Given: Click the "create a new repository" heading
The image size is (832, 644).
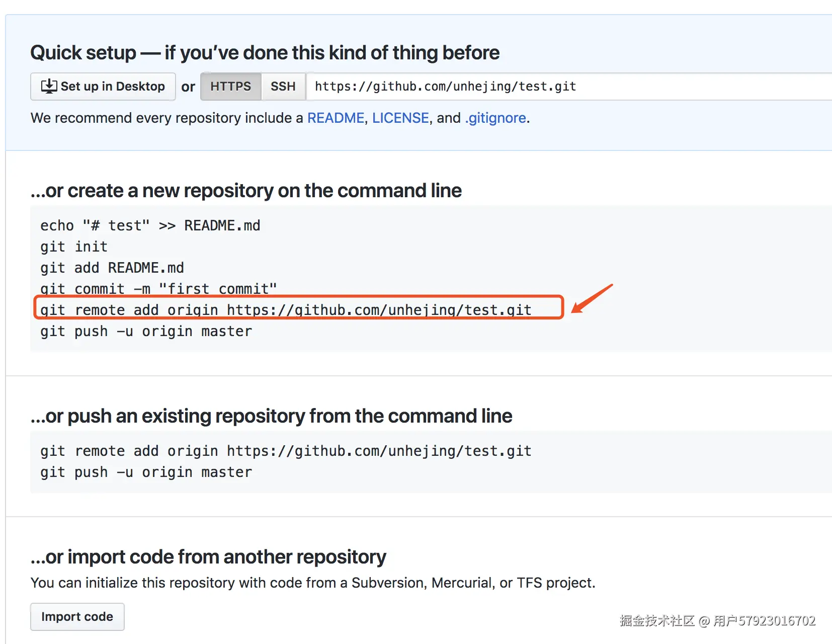Looking at the screenshot, I should 246,191.
